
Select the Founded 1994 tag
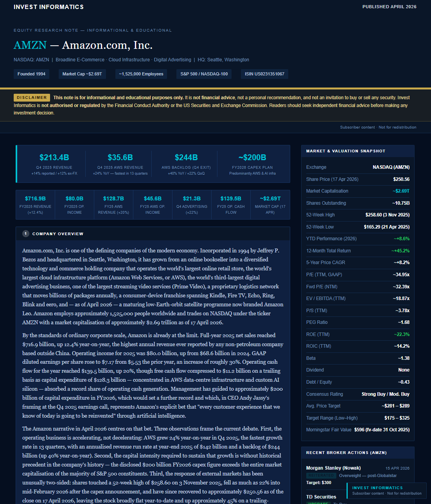click(x=31, y=74)
